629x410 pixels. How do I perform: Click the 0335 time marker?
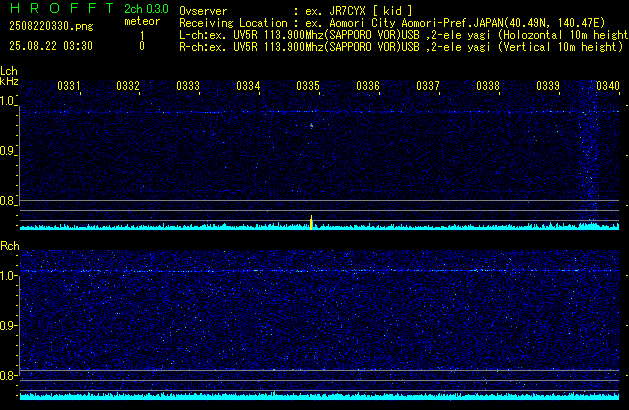308,86
